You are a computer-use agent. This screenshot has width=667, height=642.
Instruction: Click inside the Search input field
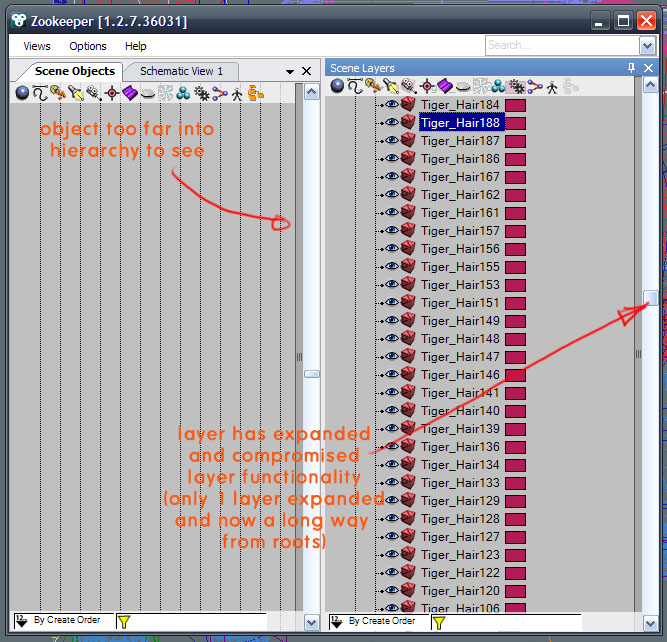click(x=562, y=46)
